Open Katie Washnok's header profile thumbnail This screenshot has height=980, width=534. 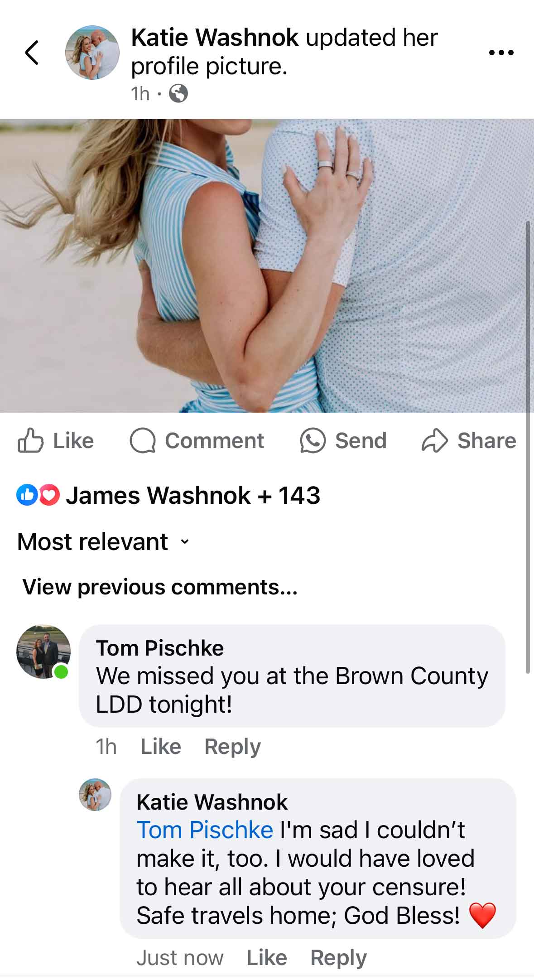[92, 53]
